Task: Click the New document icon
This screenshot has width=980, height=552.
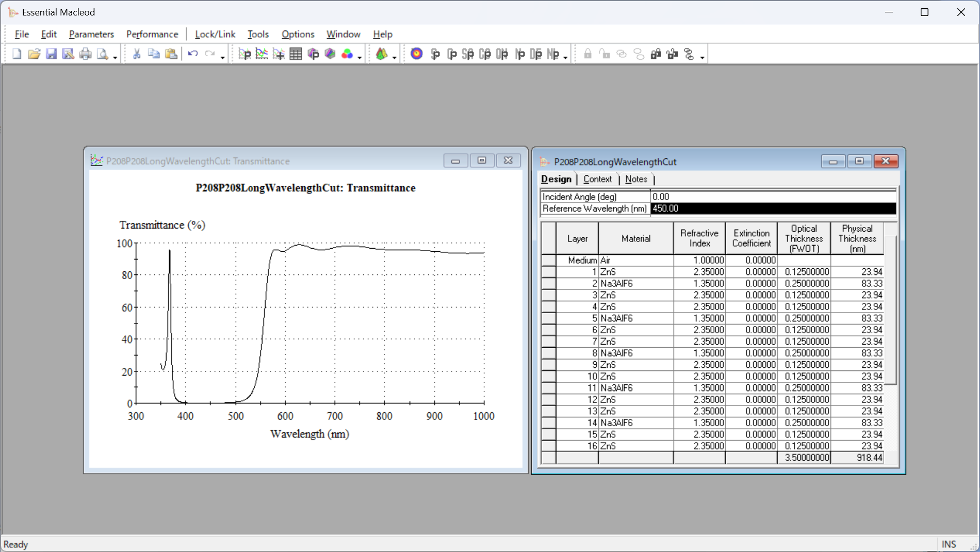Action: coord(17,54)
